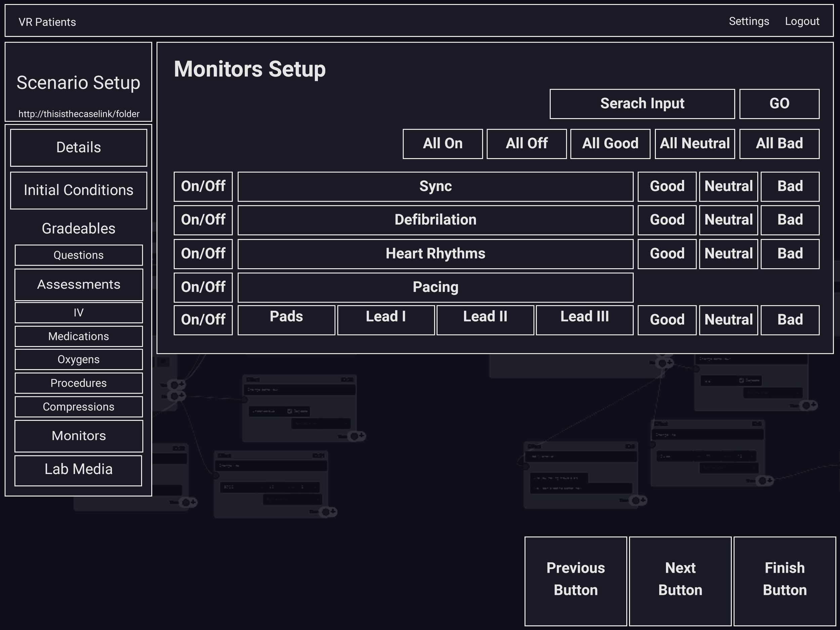Click the Finish Button
The width and height of the screenshot is (840, 630).
785,581
